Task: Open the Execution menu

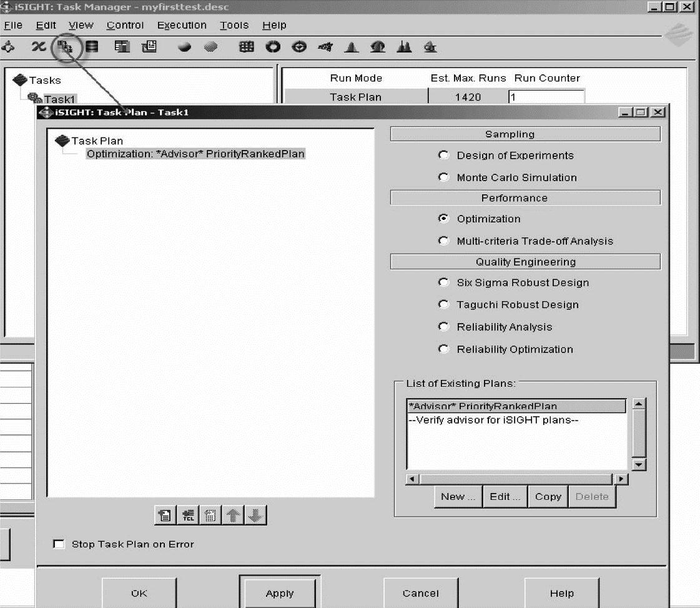Action: 182,26
